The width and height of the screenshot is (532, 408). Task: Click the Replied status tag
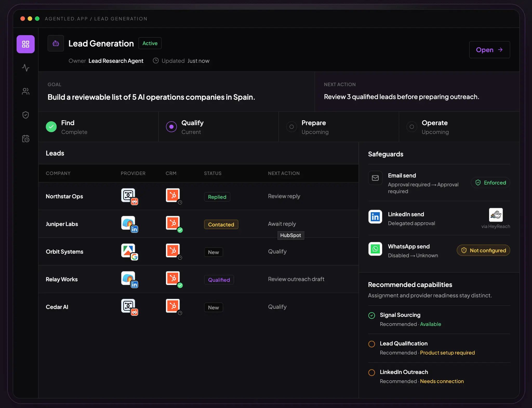tap(217, 197)
